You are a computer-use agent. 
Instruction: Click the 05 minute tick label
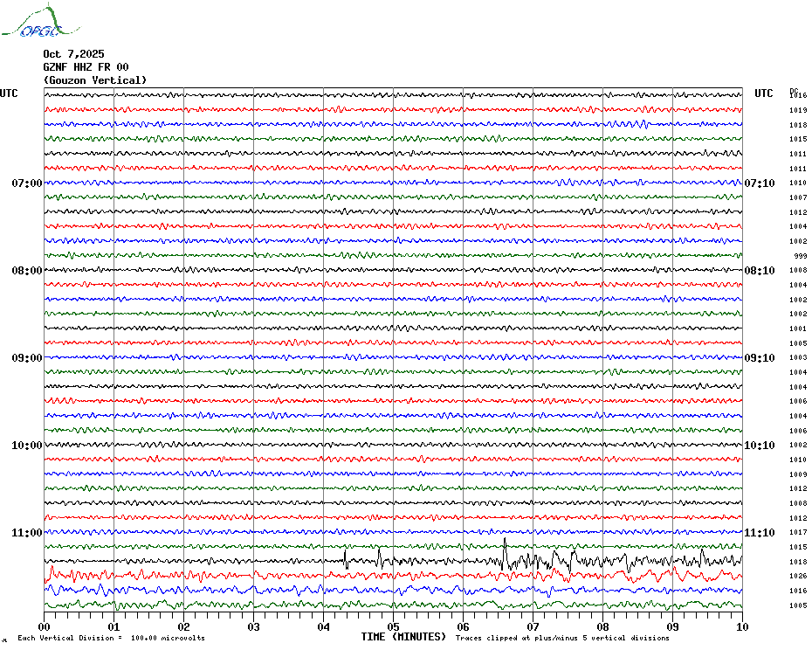coord(393,626)
